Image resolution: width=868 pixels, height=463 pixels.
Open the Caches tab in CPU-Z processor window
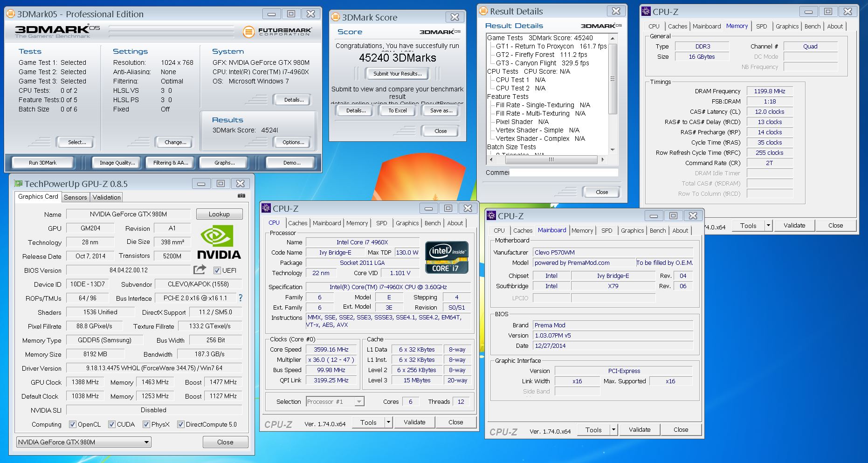[x=298, y=223]
